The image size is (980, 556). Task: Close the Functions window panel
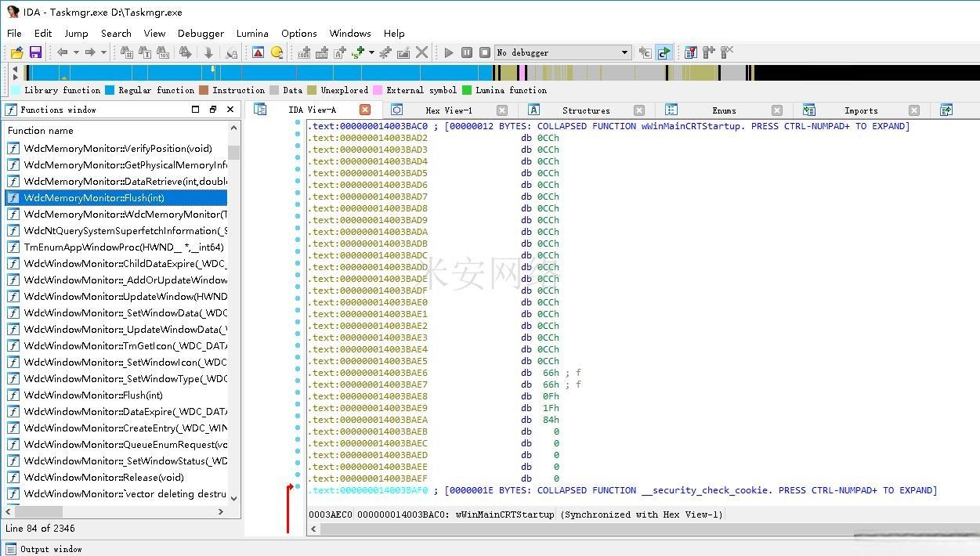point(230,110)
